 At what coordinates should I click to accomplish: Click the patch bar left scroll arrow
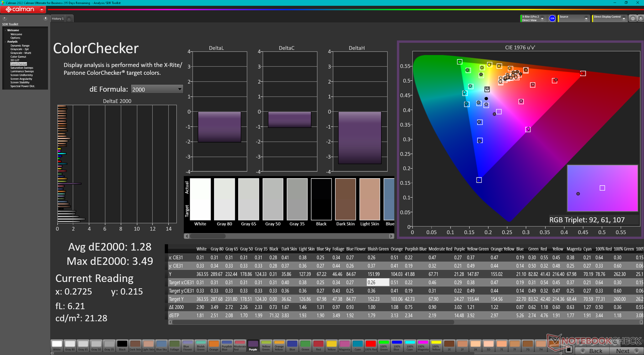click(x=52, y=353)
